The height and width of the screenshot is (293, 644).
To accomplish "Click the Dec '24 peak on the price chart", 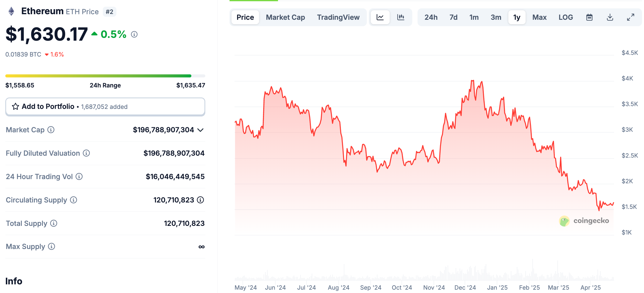I will coord(472,81).
